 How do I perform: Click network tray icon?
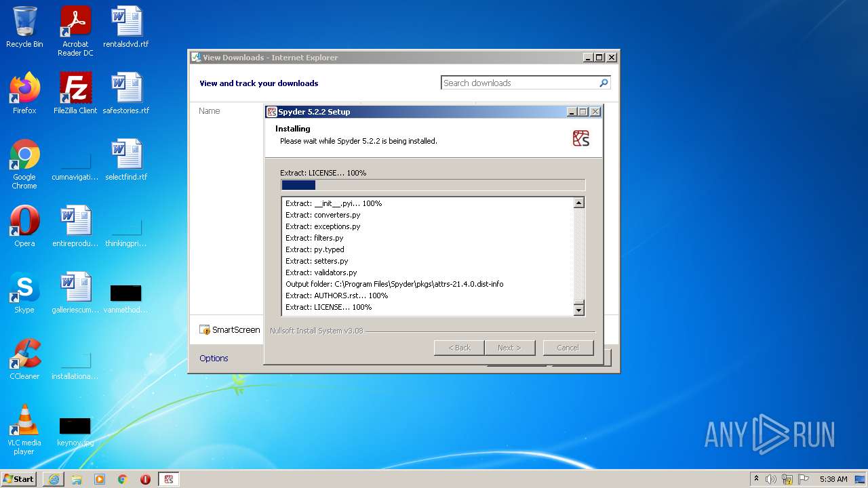tap(787, 479)
